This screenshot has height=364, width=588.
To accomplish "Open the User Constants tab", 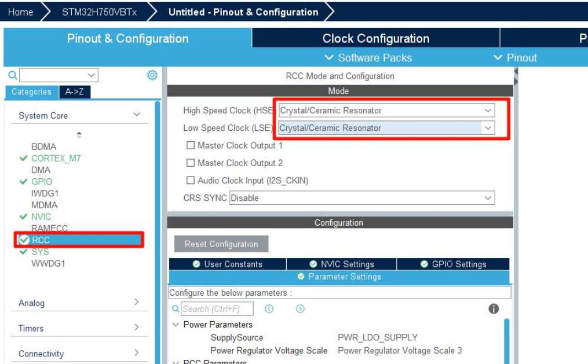I will point(228,264).
